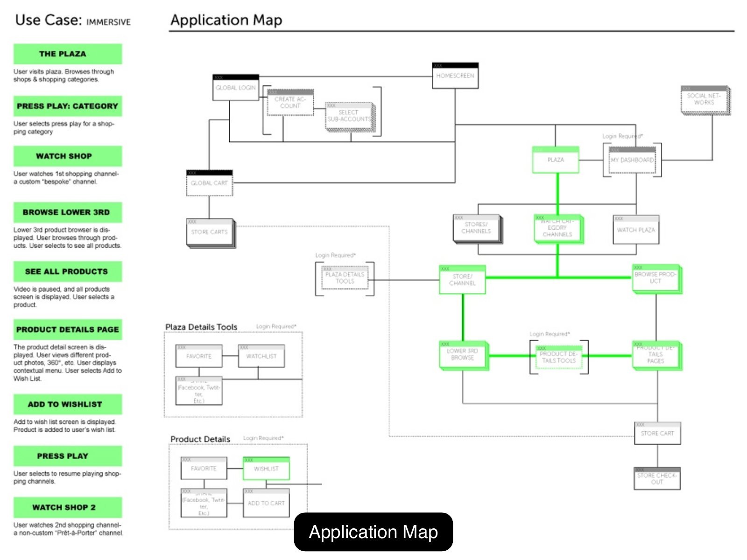The height and width of the screenshot is (560, 747).
Task: Click the SELECT SUB-ACCOUNTS node
Action: pos(349,116)
